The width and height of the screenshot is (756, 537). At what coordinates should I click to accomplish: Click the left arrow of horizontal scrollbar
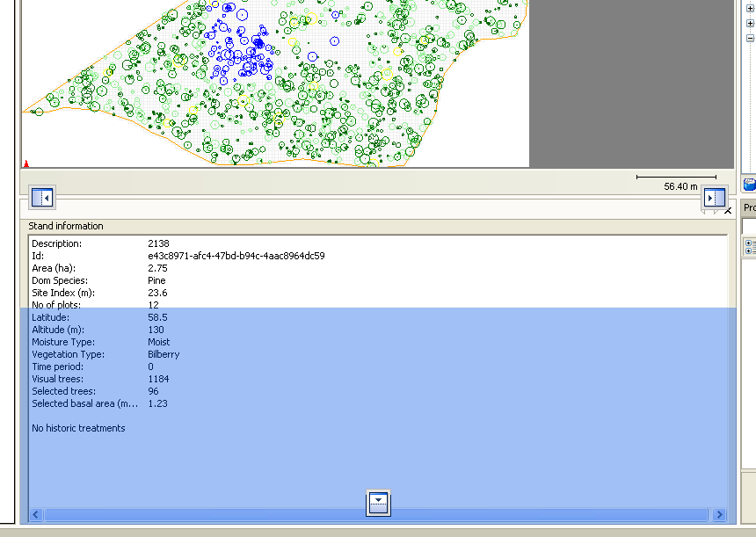[36, 515]
